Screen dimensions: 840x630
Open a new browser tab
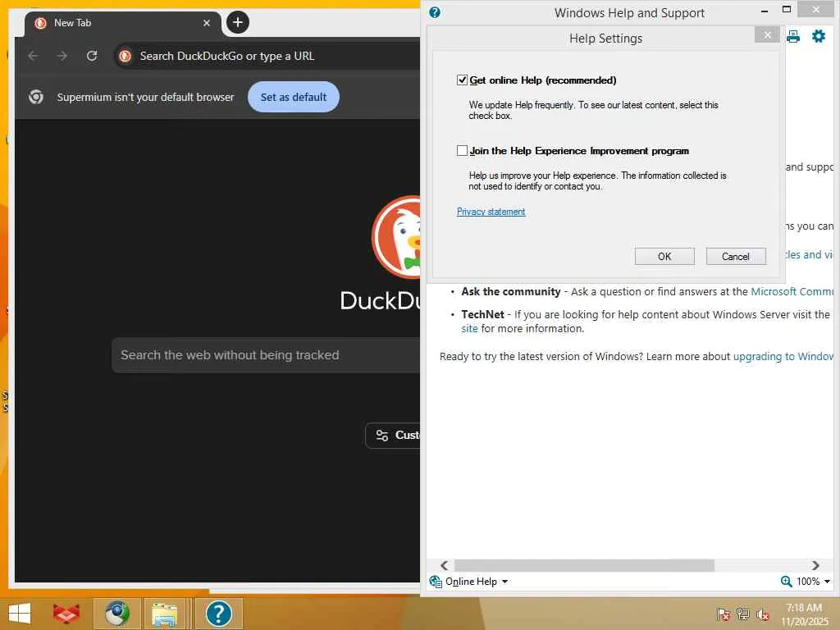click(x=238, y=22)
